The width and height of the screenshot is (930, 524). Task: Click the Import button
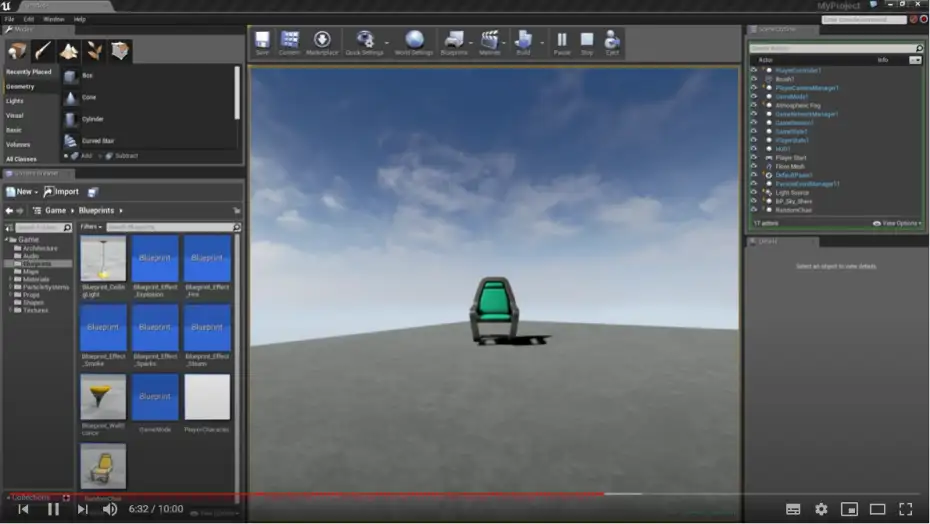[x=61, y=192]
